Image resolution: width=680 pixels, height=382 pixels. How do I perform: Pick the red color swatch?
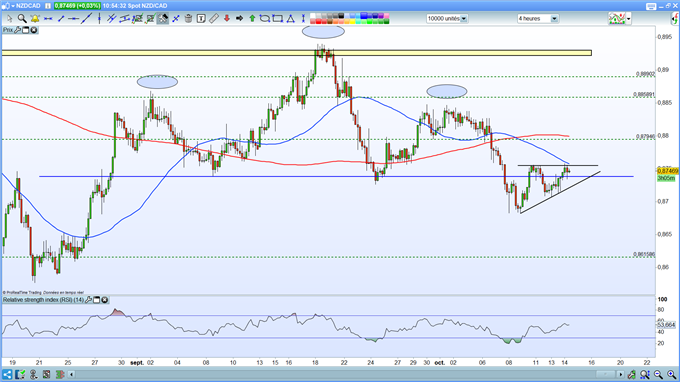319,21
